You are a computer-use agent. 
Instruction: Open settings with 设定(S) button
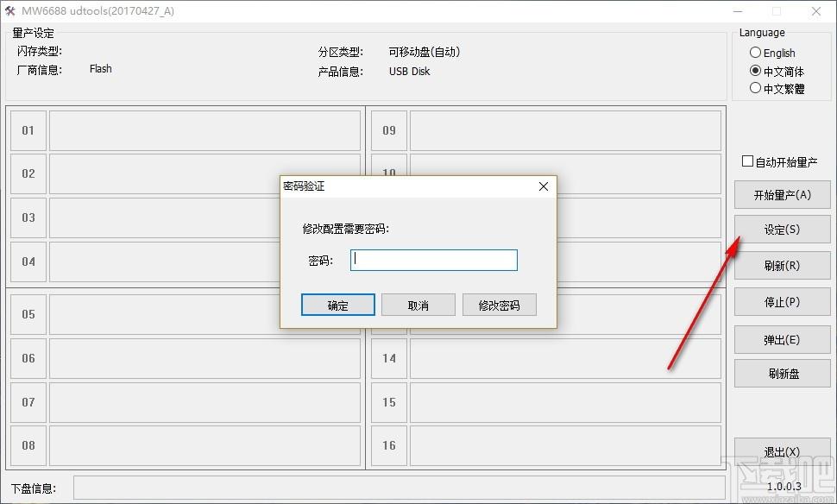pos(782,230)
